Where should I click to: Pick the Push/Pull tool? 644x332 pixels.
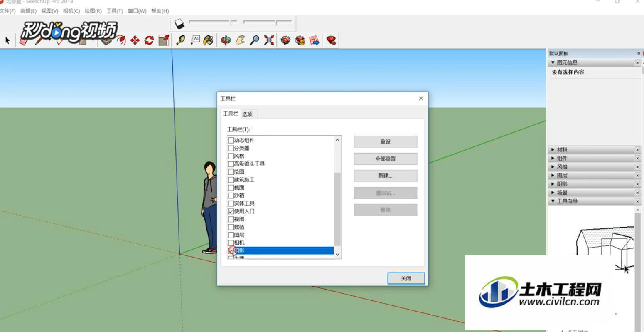(x=107, y=40)
